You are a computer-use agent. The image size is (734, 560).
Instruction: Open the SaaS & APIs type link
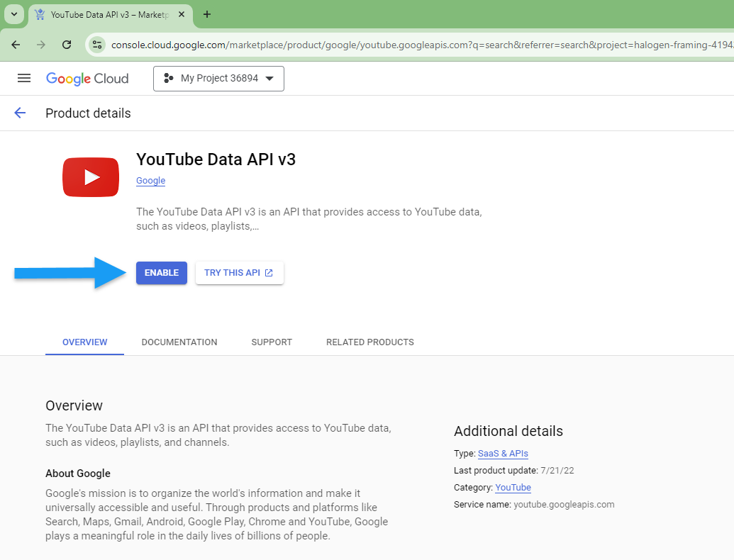pos(503,454)
